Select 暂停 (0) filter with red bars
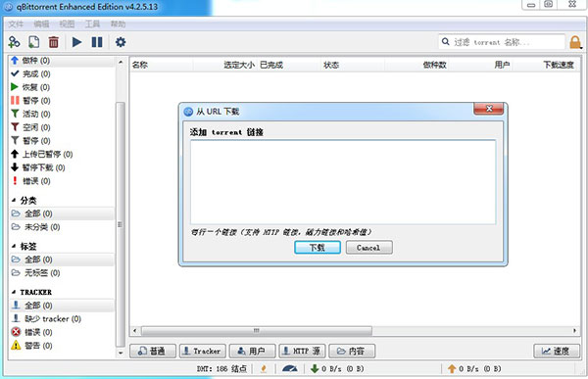The width and height of the screenshot is (588, 379). [62, 101]
